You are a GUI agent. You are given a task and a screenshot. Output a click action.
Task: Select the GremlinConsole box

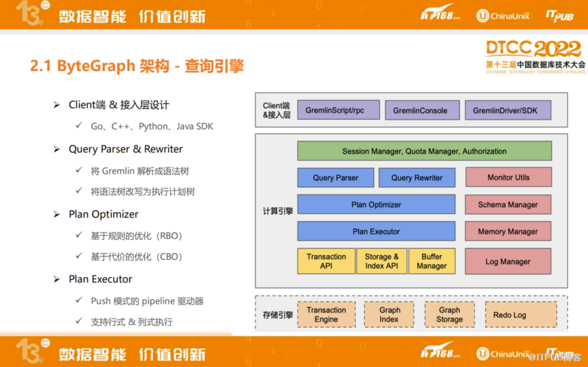420,110
